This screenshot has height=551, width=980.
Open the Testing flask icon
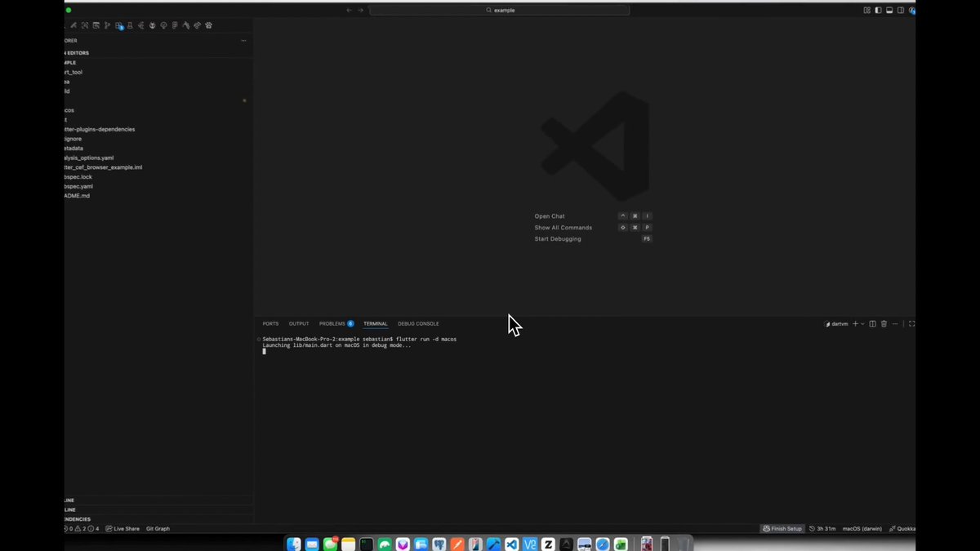[x=130, y=25]
